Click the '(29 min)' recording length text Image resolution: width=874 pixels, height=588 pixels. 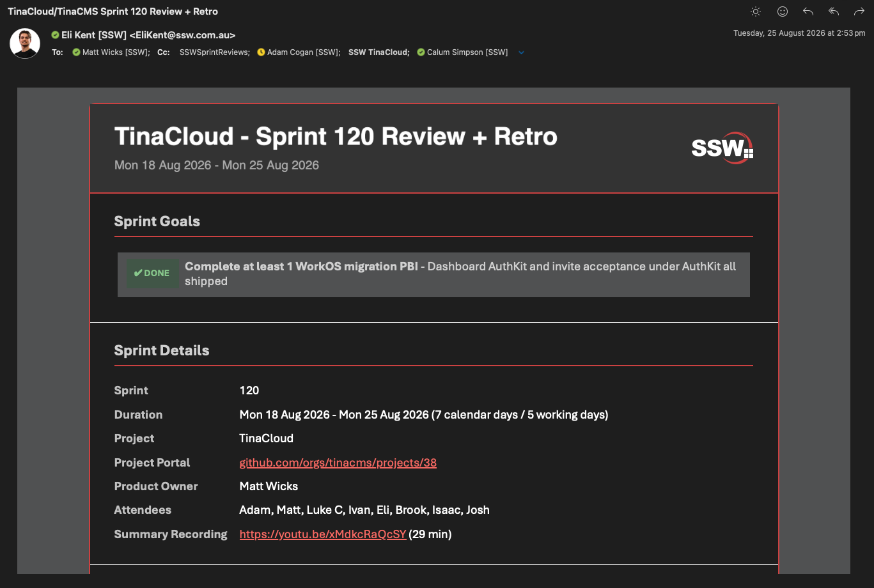tap(430, 534)
